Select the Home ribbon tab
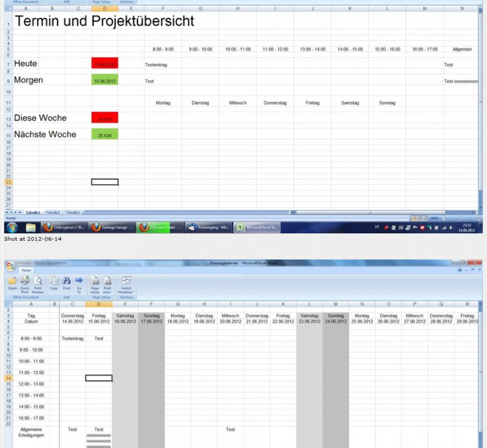Screen dimensions: 487x448 [x=26, y=270]
